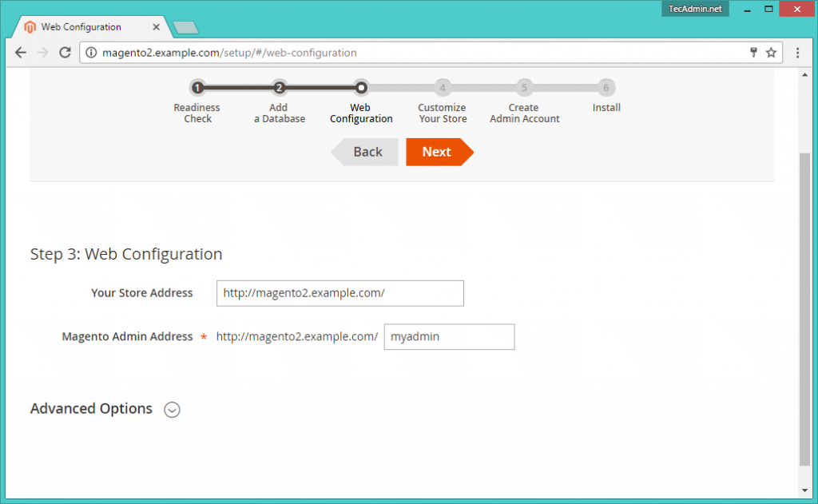
Task: Select step 3 Web Configuration marker
Action: (x=361, y=88)
